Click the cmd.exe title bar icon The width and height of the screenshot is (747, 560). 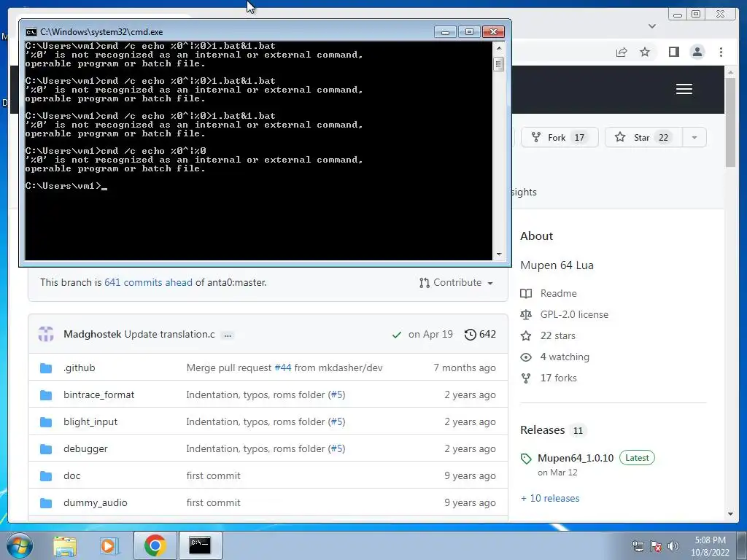[x=31, y=32]
